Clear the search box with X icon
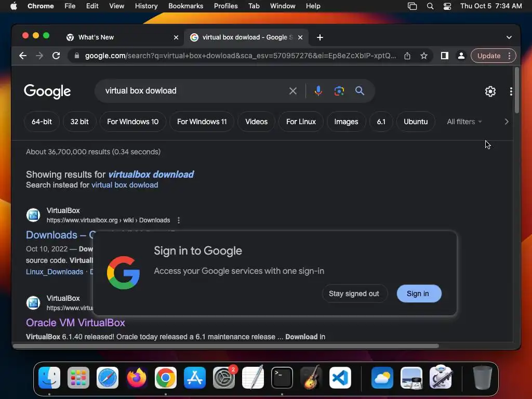 (293, 91)
